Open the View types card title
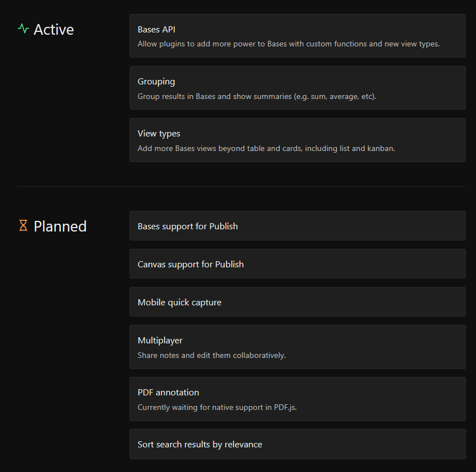 [x=159, y=134]
